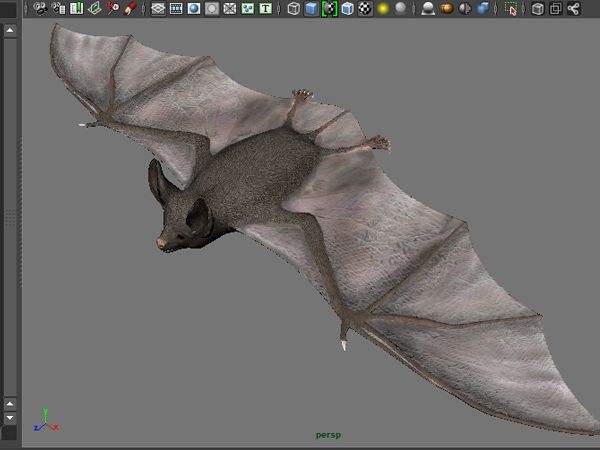Click the Select Camera icon
Screen dimensions: 600x450
click(40, 8)
